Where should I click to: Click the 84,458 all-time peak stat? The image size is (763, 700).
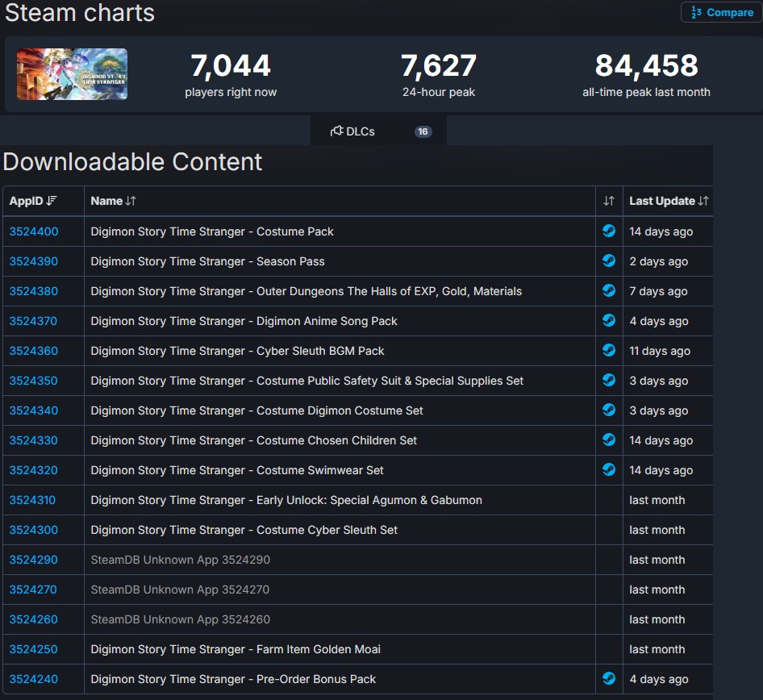pyautogui.click(x=646, y=74)
